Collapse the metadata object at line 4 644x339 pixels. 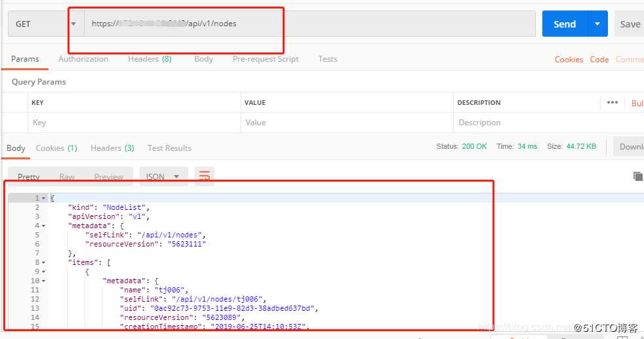click(x=43, y=226)
